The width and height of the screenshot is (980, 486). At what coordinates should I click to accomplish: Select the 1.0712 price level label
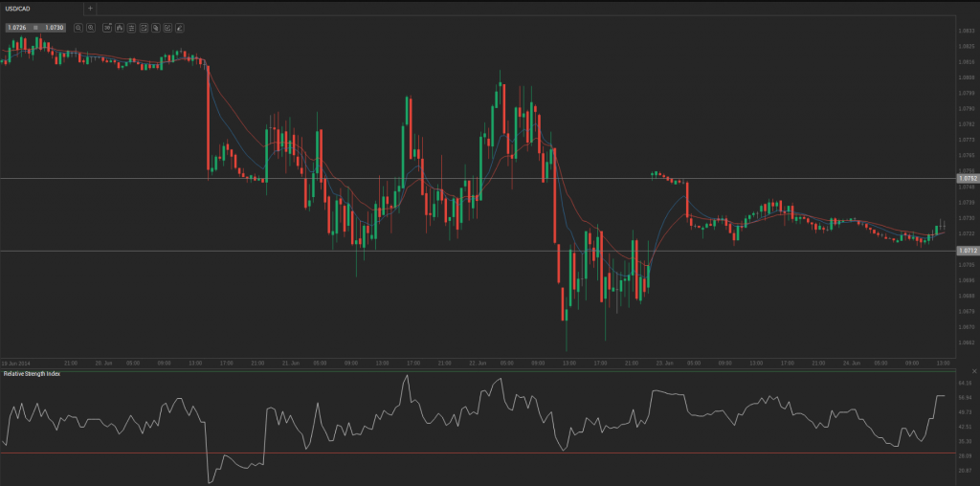point(967,251)
